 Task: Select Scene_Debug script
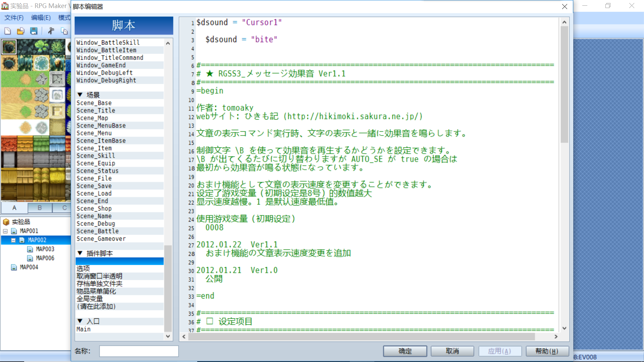point(120,224)
